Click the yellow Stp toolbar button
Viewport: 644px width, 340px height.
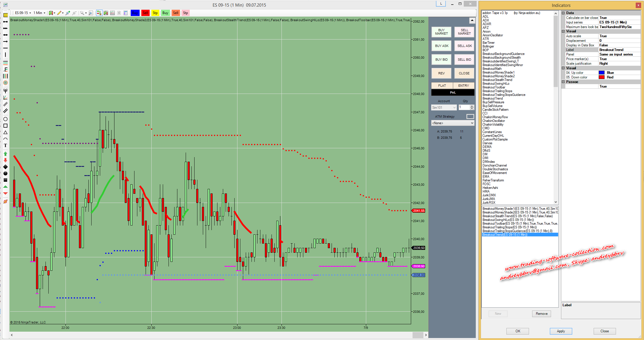point(155,13)
